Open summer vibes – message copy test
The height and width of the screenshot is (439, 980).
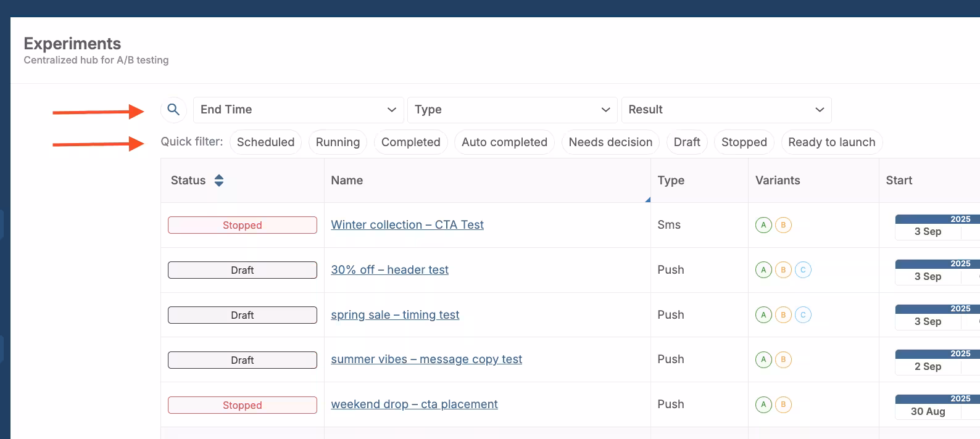pos(426,359)
